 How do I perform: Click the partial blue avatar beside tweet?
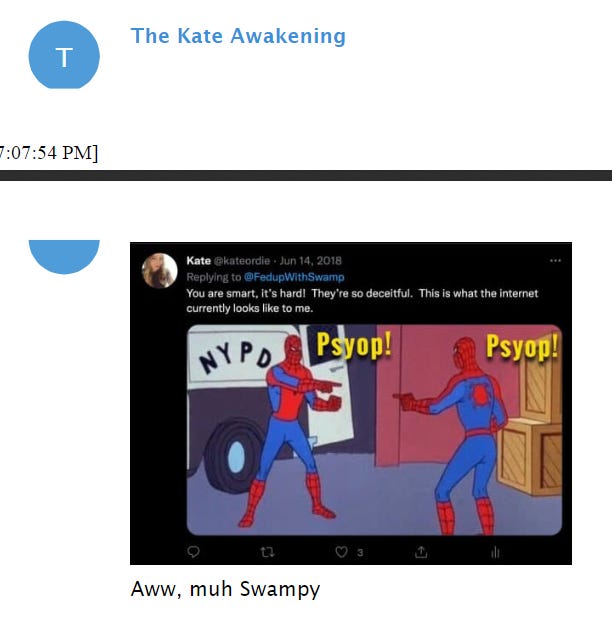tap(64, 257)
